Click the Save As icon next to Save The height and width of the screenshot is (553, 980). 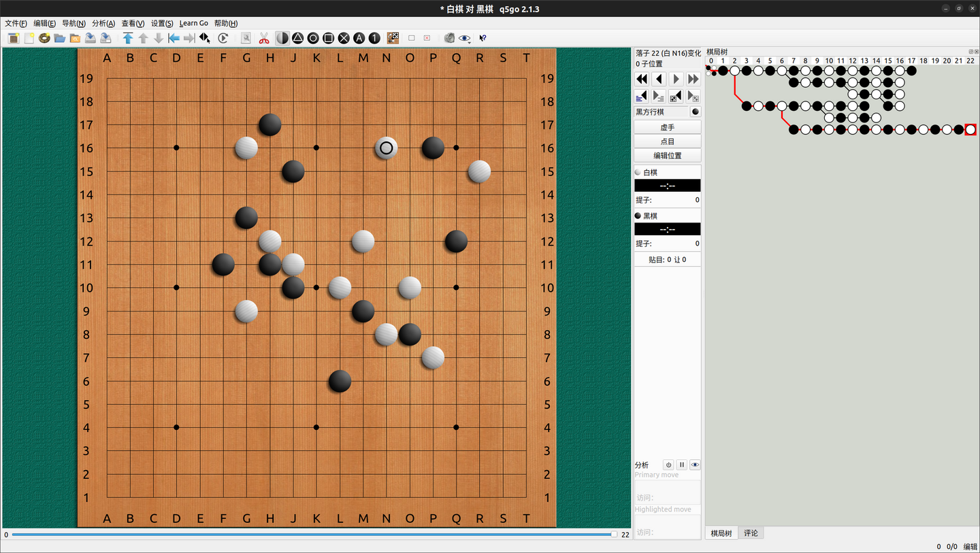(105, 38)
